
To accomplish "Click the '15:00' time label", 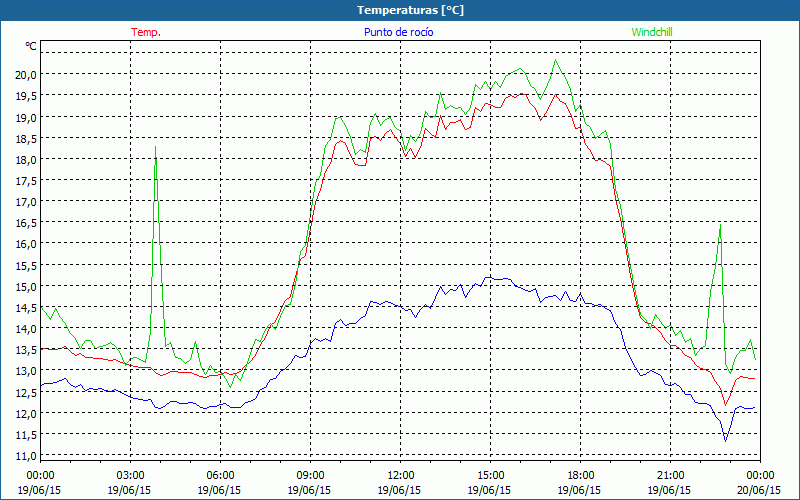I will coord(490,476).
